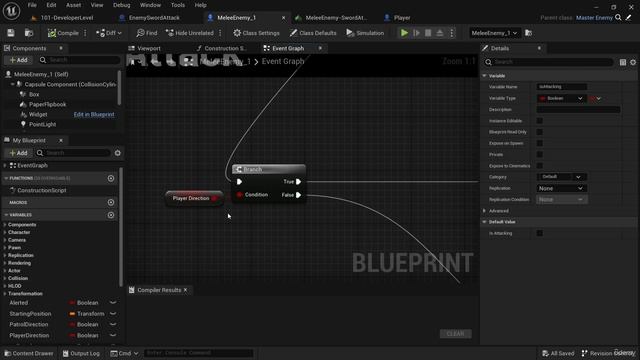Toggle the Blueprint Read Only checkbox
Viewport: 640px width, 360px height.
[x=540, y=132]
